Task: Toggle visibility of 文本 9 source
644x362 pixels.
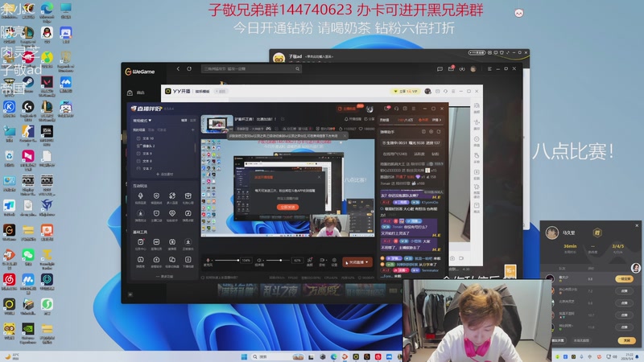Action: tap(138, 154)
